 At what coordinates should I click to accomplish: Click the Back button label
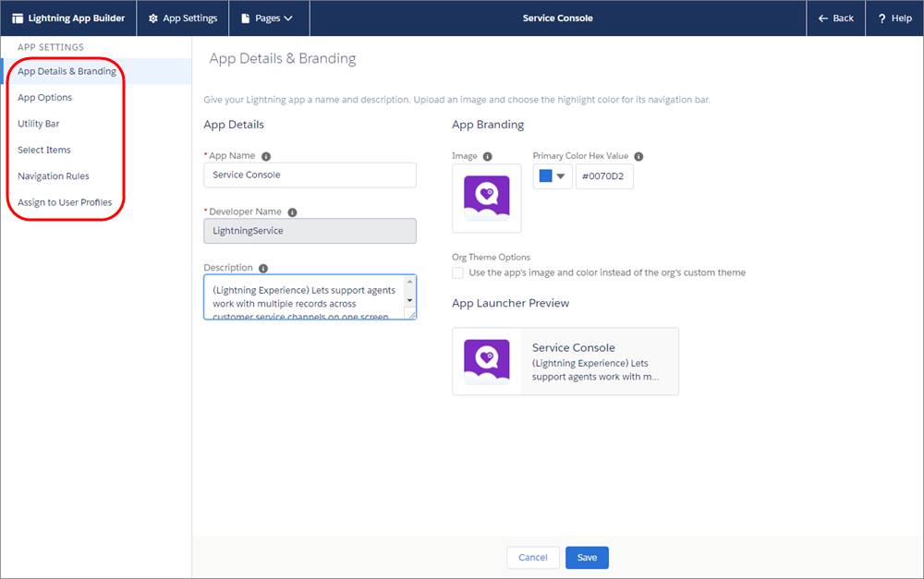tap(844, 18)
